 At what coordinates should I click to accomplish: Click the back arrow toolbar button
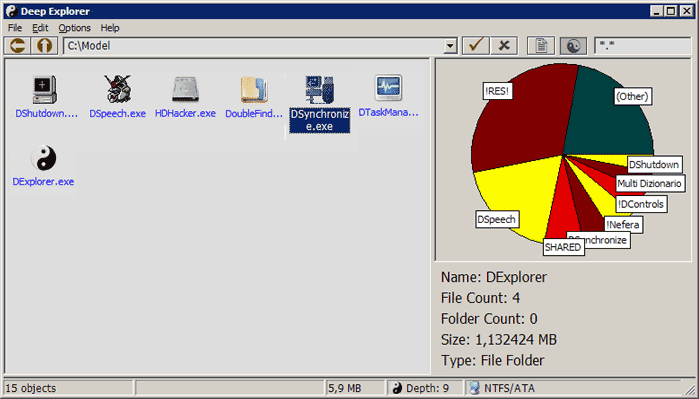(17, 45)
